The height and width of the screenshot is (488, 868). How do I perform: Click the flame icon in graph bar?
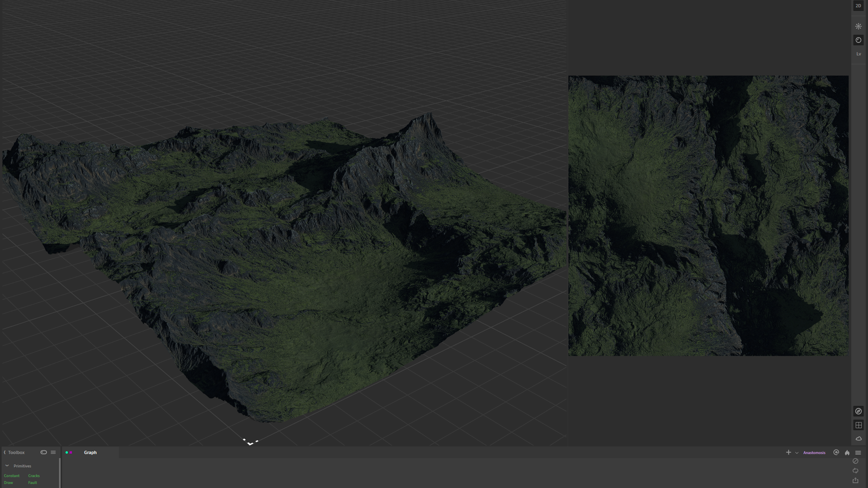[x=847, y=452]
